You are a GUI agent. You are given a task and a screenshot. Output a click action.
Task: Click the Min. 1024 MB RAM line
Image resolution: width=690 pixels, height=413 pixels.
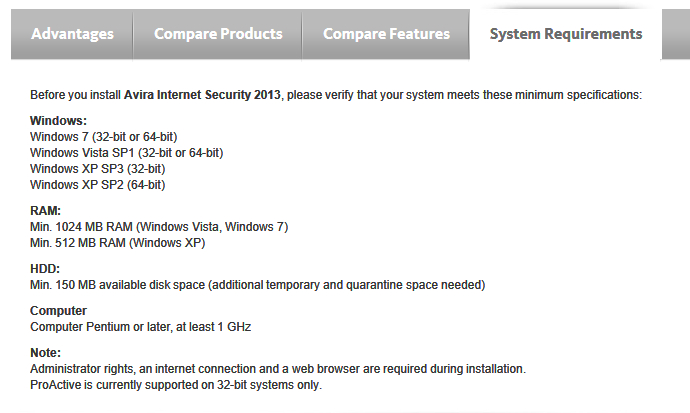tap(159, 227)
